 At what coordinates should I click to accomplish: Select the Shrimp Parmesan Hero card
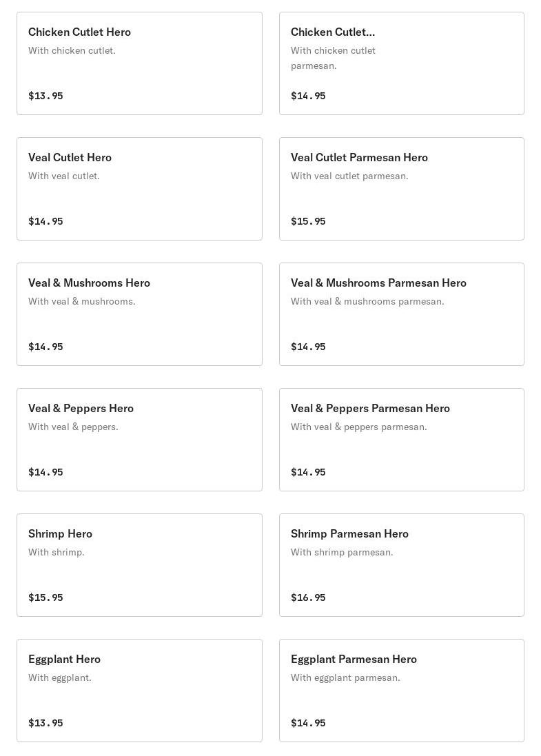[401, 565]
